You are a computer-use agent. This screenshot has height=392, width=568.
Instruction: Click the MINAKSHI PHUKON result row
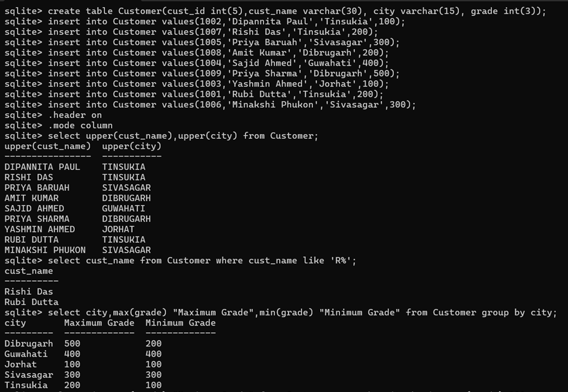(x=45, y=250)
